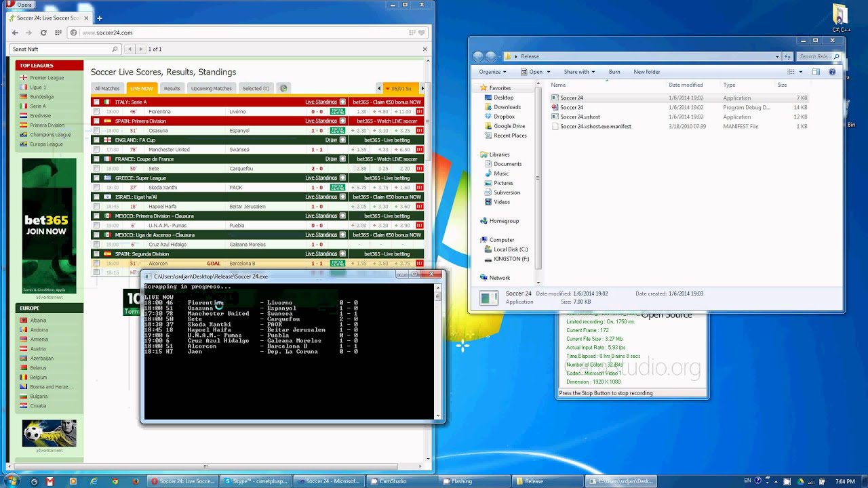Click the Windows Start orb
This screenshot has width=868, height=488.
(12, 481)
